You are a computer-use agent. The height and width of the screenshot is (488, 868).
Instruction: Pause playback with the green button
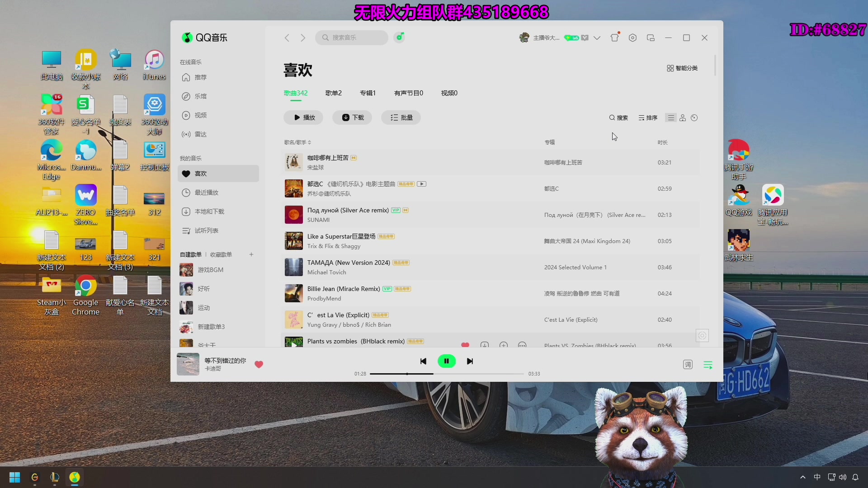click(447, 361)
